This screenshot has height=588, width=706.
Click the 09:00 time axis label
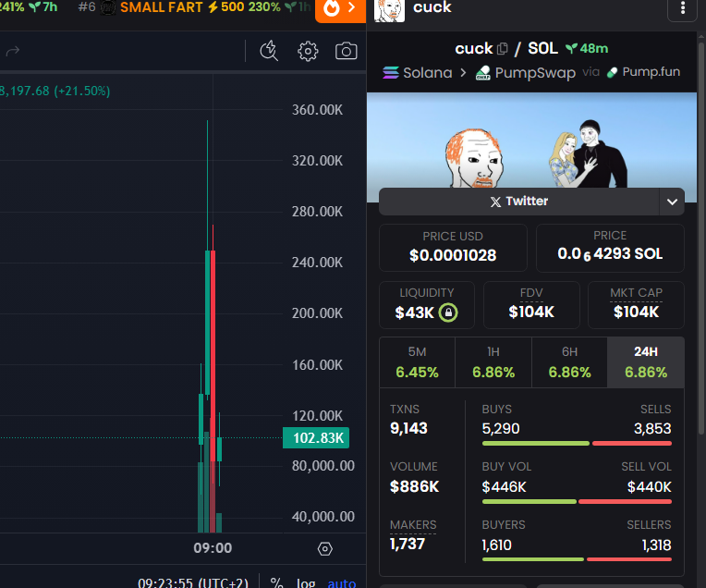pyautogui.click(x=213, y=548)
